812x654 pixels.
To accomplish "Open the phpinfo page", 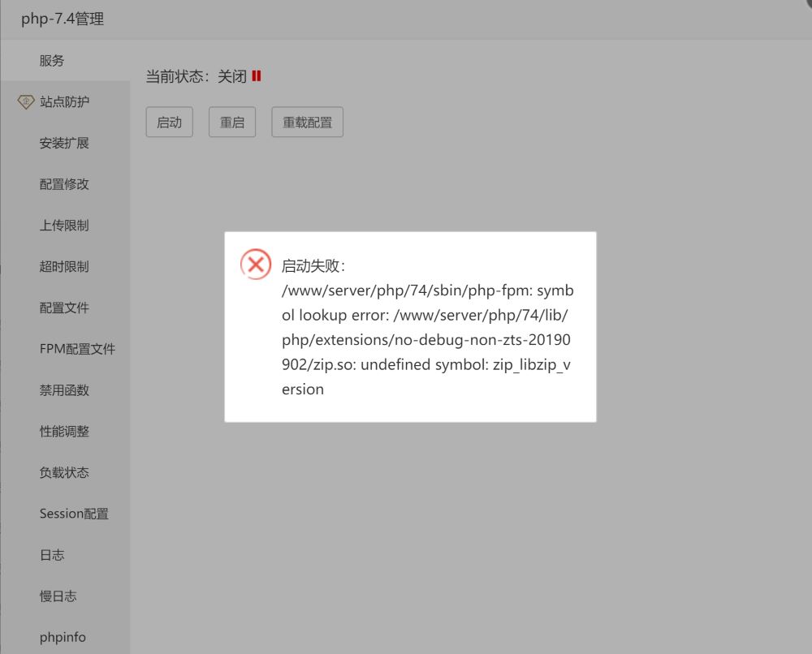I will point(63,637).
